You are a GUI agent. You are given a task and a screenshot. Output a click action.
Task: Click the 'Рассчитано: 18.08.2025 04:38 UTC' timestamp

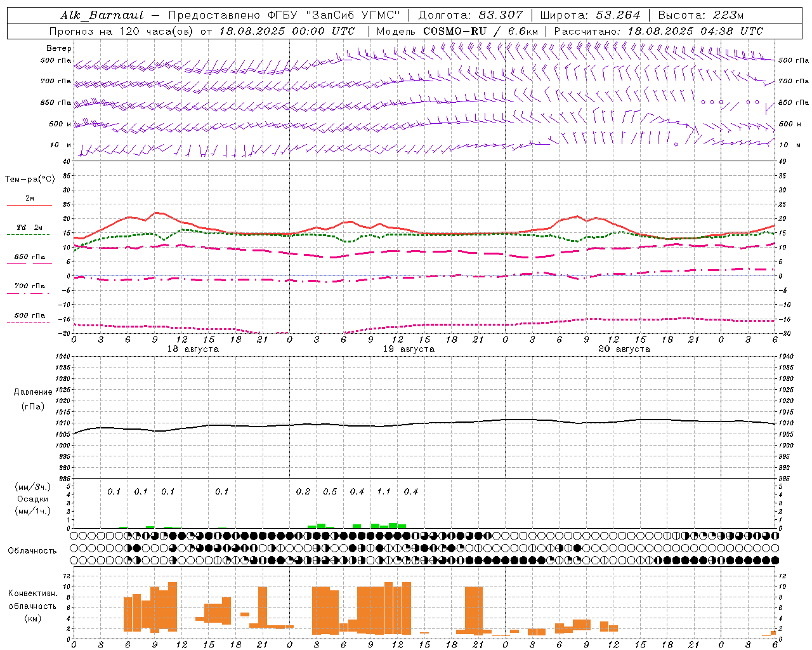click(x=658, y=31)
